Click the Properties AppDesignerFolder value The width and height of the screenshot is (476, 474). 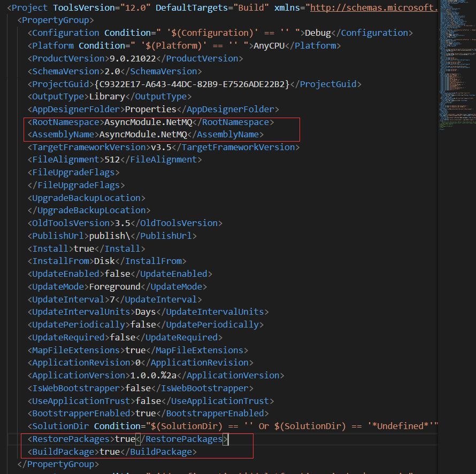pyautogui.click(x=151, y=110)
